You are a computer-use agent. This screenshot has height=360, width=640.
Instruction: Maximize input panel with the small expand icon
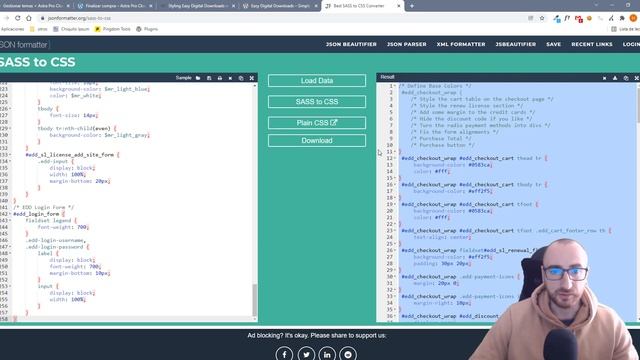(x=251, y=78)
